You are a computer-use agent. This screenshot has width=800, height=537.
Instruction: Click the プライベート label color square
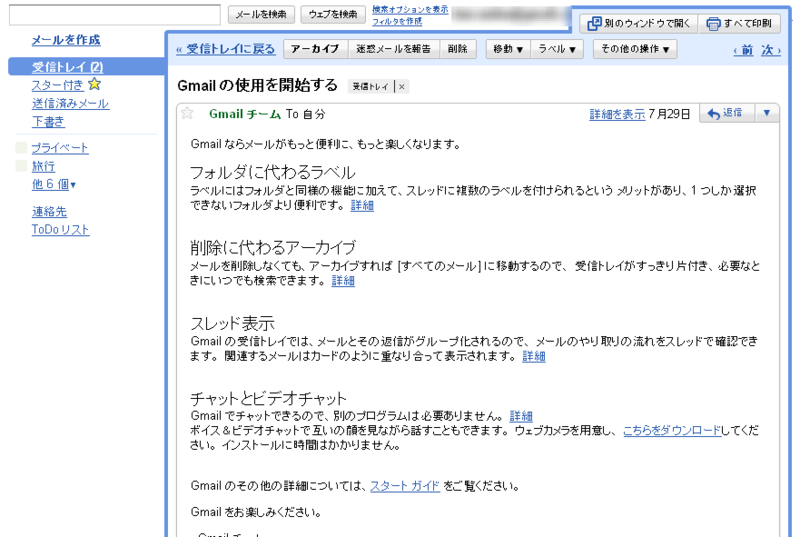[21, 148]
